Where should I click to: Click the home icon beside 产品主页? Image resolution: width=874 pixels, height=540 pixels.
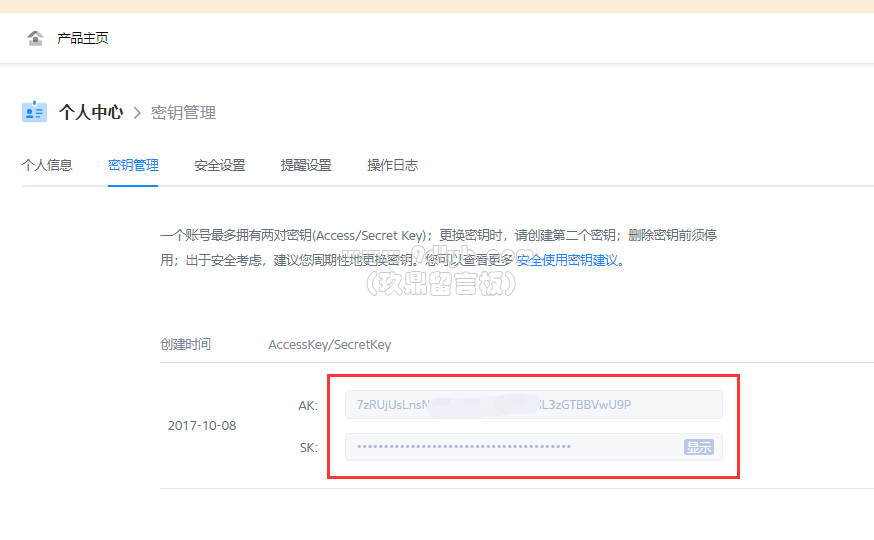35,38
